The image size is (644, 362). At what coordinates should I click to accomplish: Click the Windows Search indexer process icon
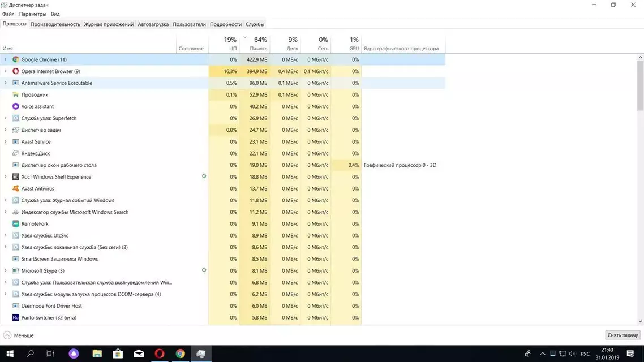coord(16,212)
